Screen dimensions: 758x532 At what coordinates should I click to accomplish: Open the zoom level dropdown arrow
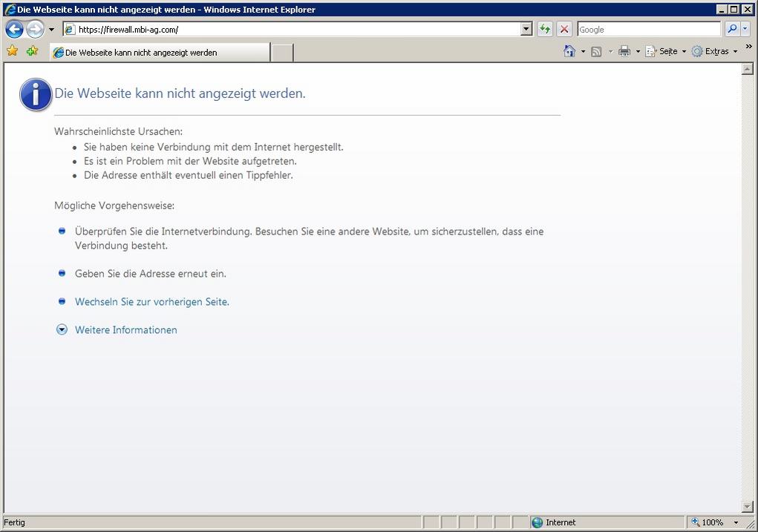click(736, 523)
